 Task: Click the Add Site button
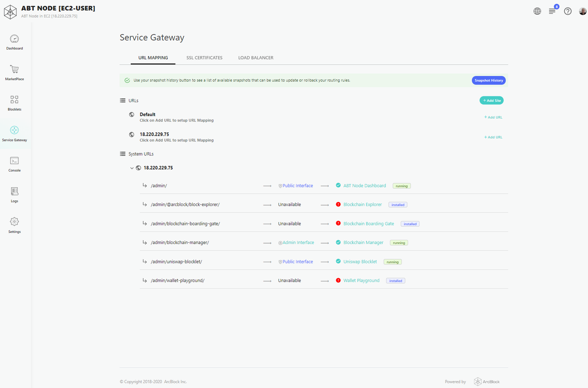(491, 100)
